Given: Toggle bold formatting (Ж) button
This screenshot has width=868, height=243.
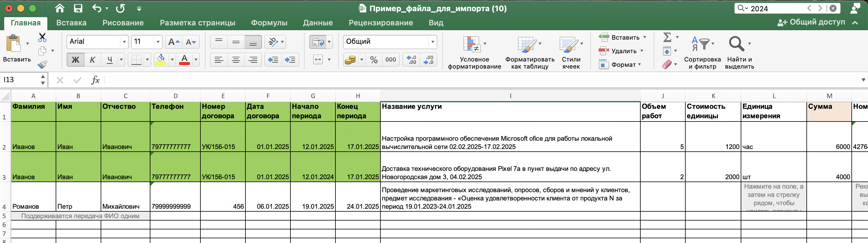Looking at the screenshot, I should [x=75, y=60].
